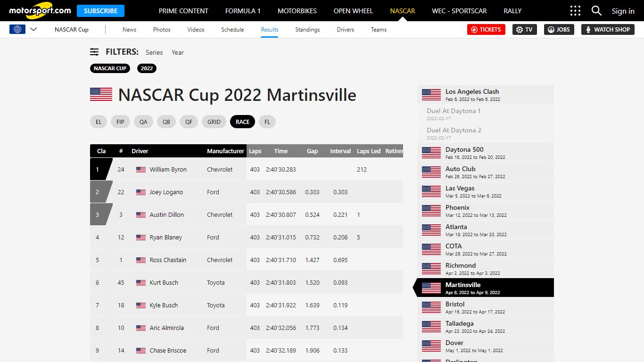The width and height of the screenshot is (644, 362).
Task: Click US flag next to Chase Briscoe
Action: (x=141, y=351)
